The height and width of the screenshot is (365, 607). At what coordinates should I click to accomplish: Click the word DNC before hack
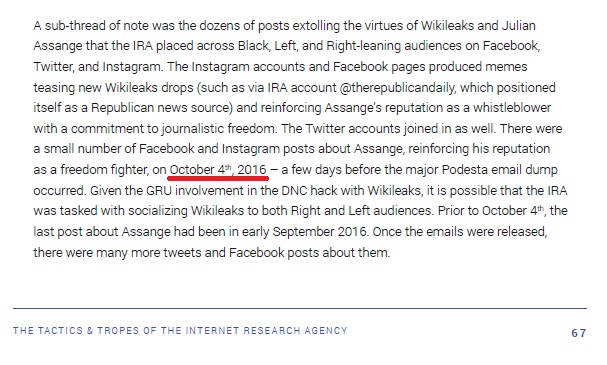[x=293, y=190]
